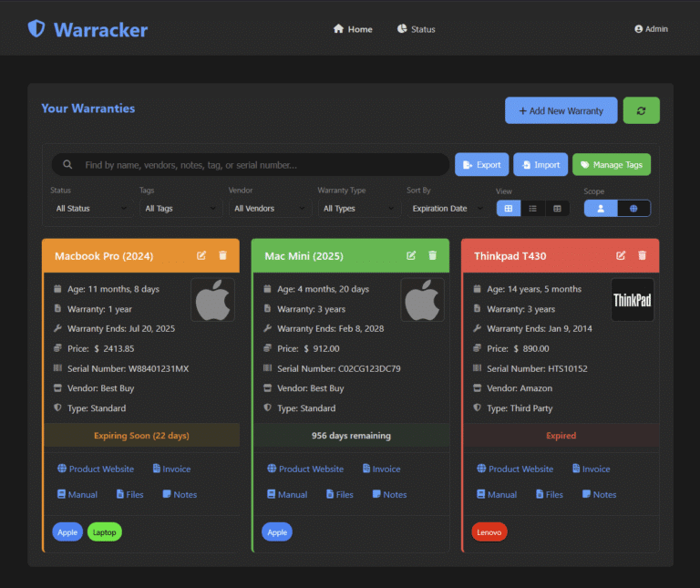The width and height of the screenshot is (700, 588).
Task: Go to the Home nav item
Action: click(353, 29)
